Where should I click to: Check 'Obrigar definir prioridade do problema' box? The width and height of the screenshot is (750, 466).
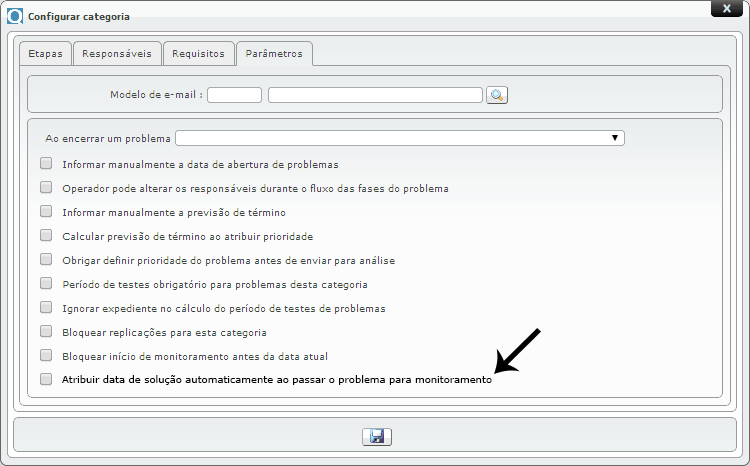coord(46,260)
